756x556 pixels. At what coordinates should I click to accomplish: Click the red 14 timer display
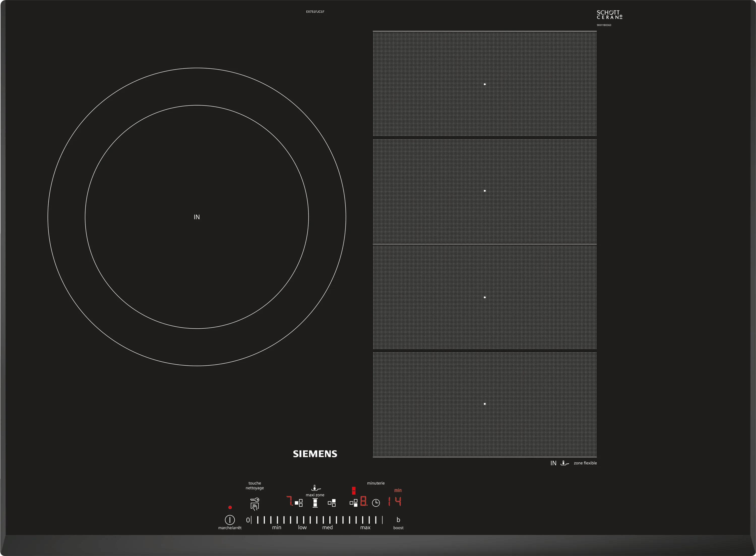[395, 501]
